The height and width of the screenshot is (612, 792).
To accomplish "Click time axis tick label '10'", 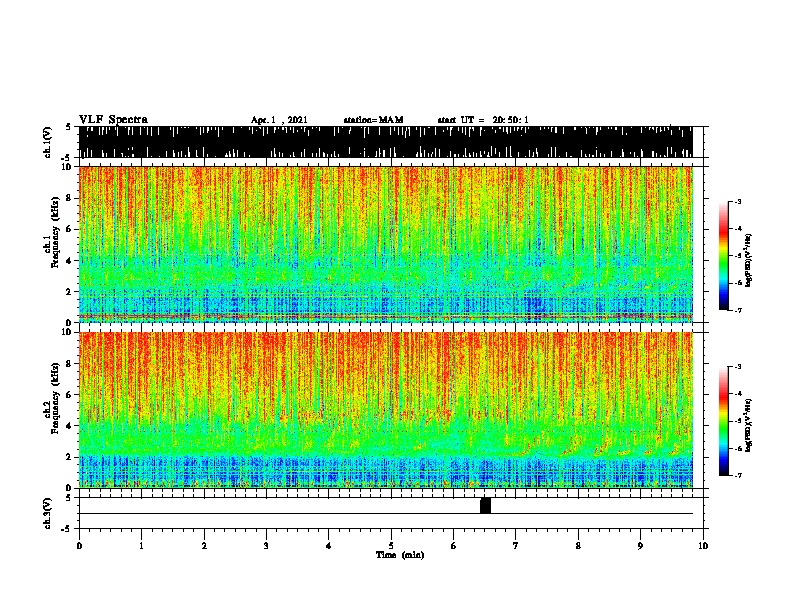I will pyautogui.click(x=703, y=545).
